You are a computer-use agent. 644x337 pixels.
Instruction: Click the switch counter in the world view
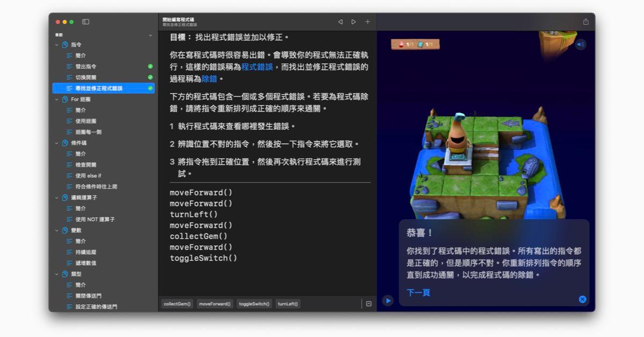click(426, 44)
